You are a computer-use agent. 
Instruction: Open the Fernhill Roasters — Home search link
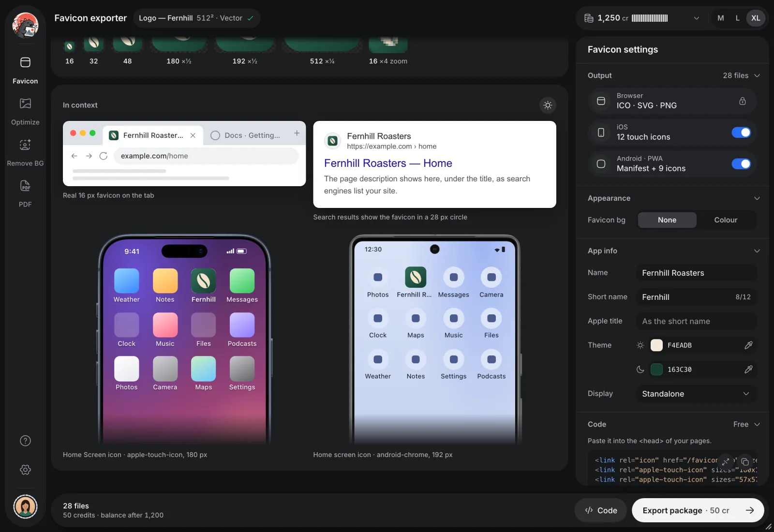tap(388, 163)
